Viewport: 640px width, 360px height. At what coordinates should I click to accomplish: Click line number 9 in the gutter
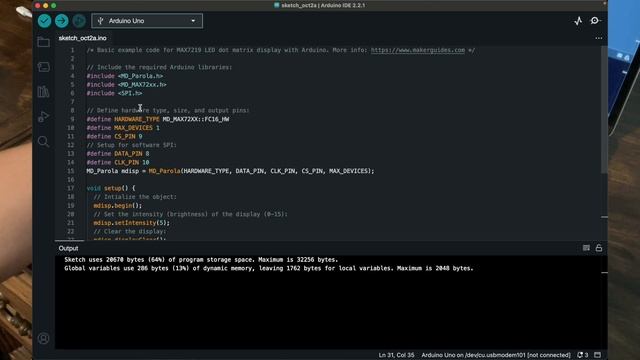[x=72, y=119]
